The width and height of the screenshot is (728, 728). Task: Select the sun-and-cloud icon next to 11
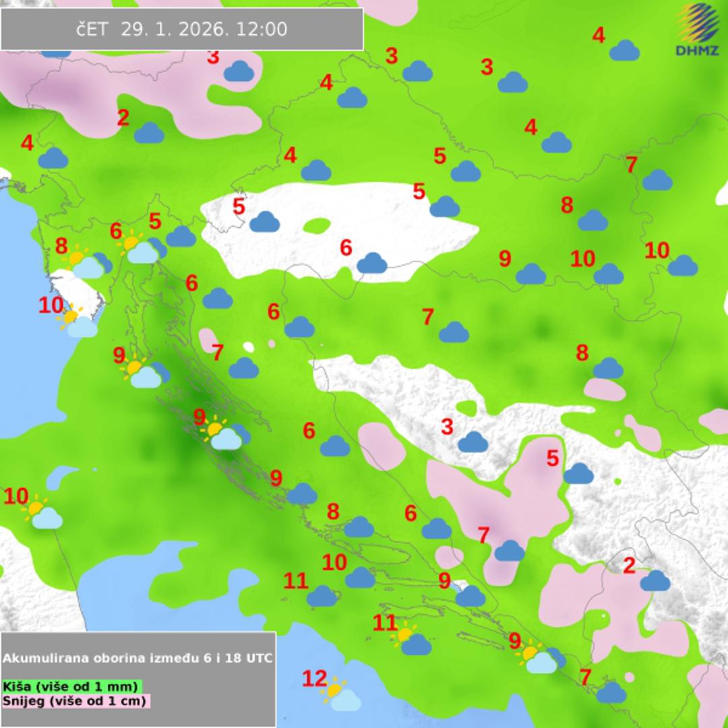pyautogui.click(x=413, y=640)
